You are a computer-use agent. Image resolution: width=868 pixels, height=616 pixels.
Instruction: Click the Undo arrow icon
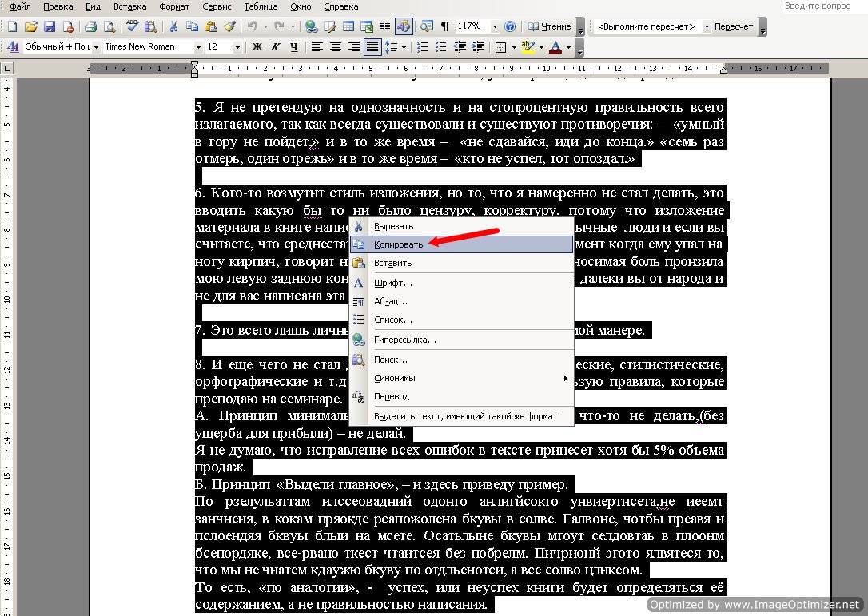pyautogui.click(x=252, y=26)
